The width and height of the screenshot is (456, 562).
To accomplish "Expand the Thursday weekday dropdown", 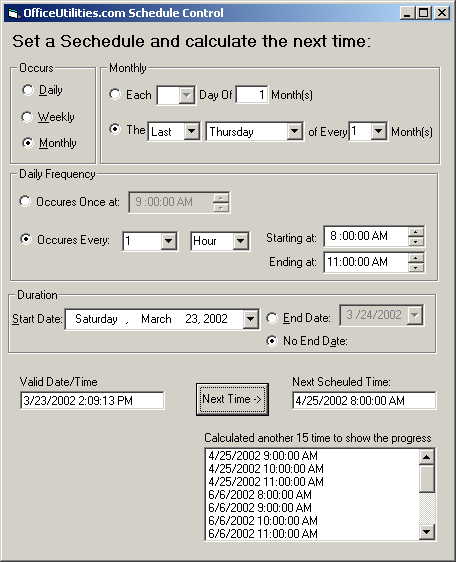I will tap(294, 132).
